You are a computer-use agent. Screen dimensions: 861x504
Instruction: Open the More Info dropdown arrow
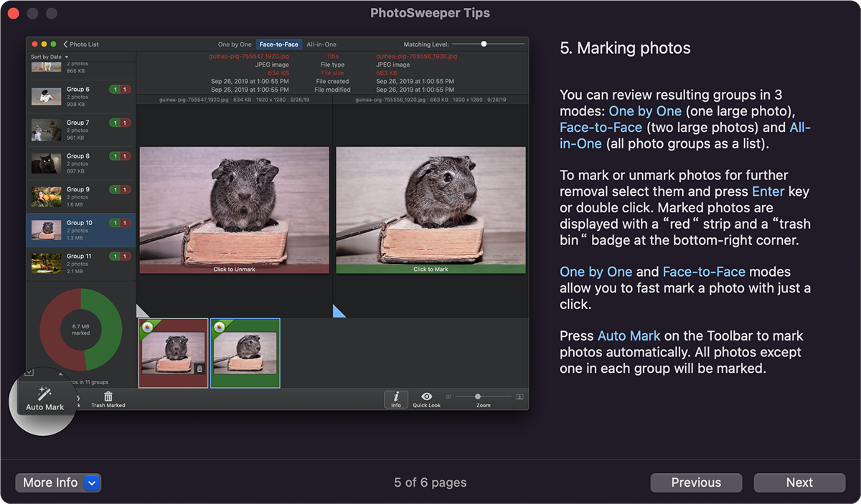click(x=92, y=482)
